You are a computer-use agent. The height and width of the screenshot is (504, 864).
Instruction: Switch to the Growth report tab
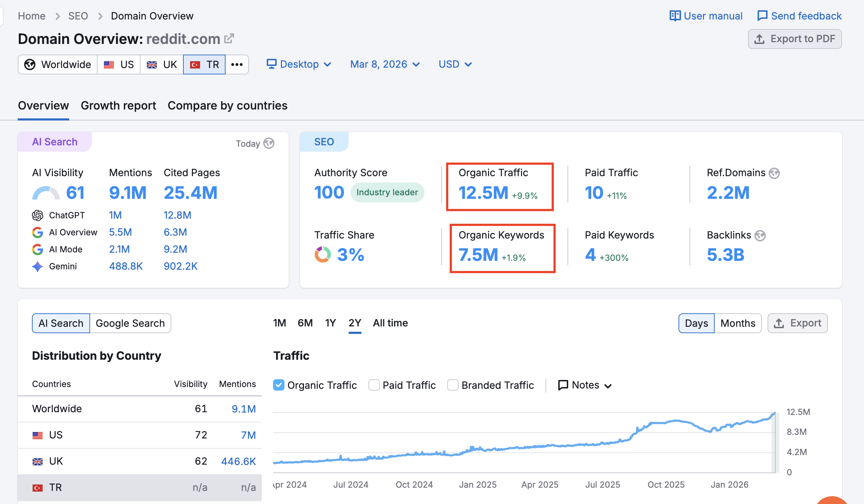tap(118, 106)
